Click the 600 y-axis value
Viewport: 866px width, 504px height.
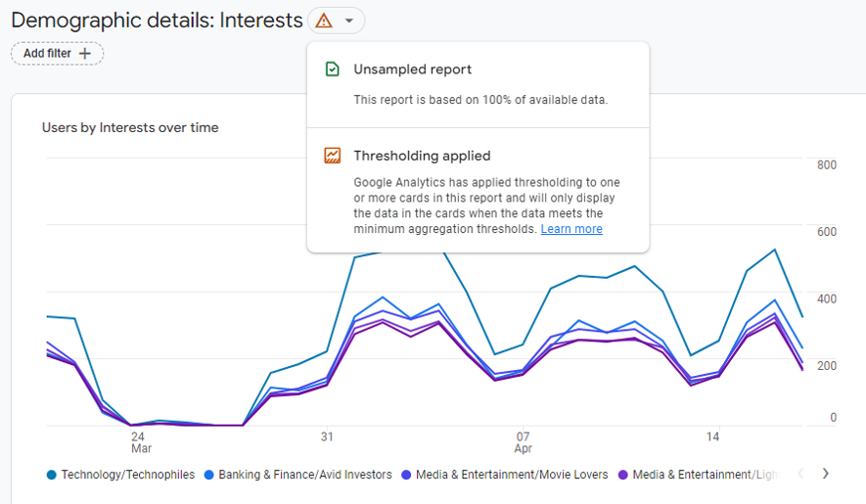click(x=827, y=232)
